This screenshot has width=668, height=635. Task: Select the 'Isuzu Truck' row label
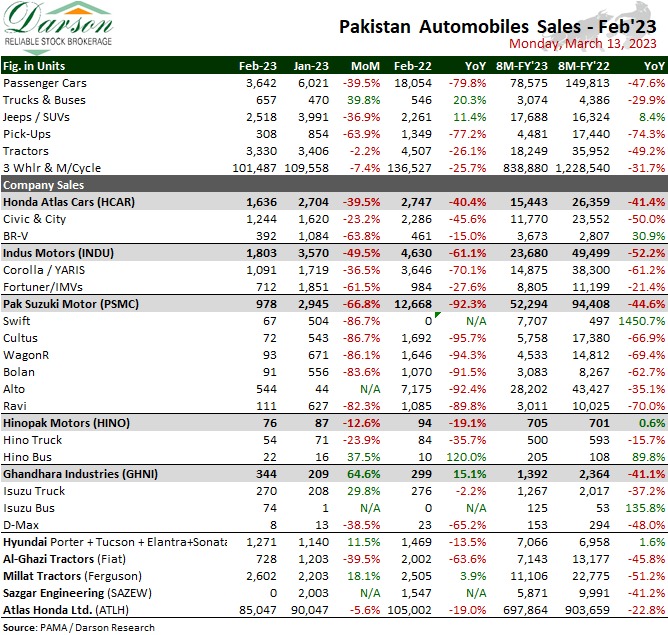point(34,491)
